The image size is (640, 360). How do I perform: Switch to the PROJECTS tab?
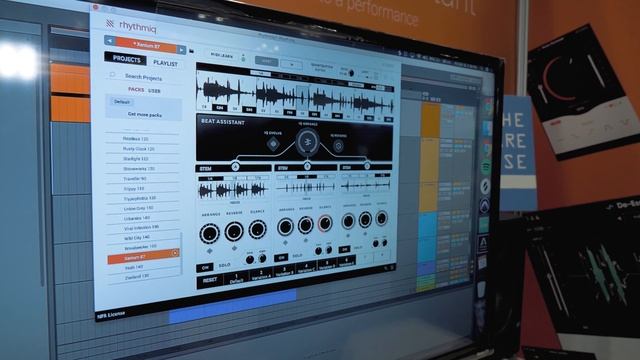[x=126, y=59]
